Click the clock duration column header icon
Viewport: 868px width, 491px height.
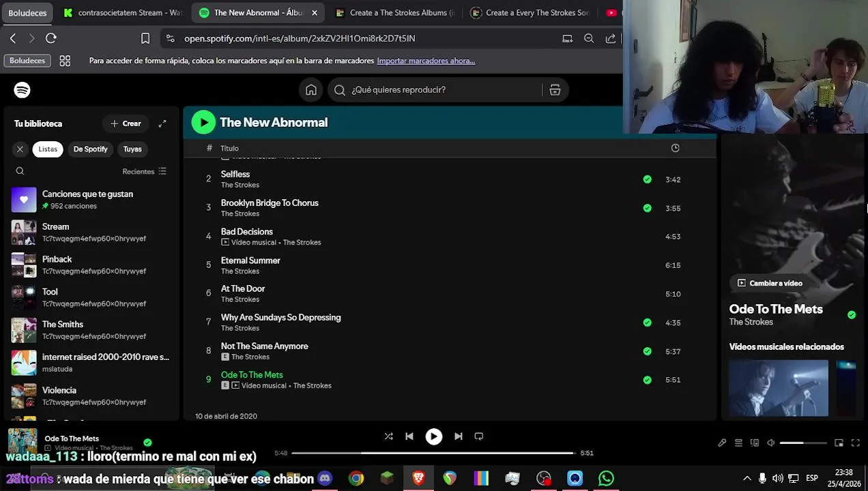pos(675,148)
